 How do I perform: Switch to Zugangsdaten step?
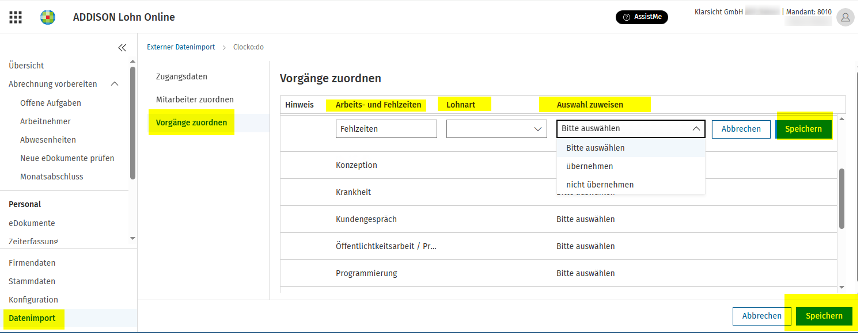[181, 76]
